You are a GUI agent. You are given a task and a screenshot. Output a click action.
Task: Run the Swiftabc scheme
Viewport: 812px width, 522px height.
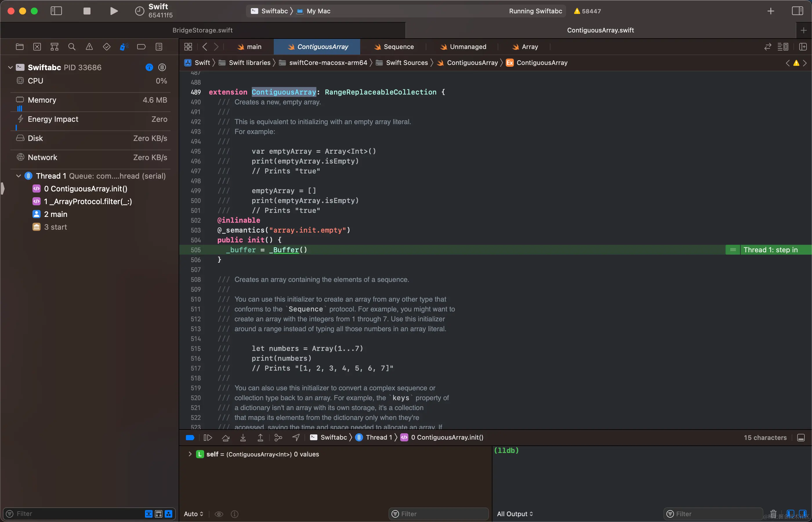pyautogui.click(x=114, y=11)
